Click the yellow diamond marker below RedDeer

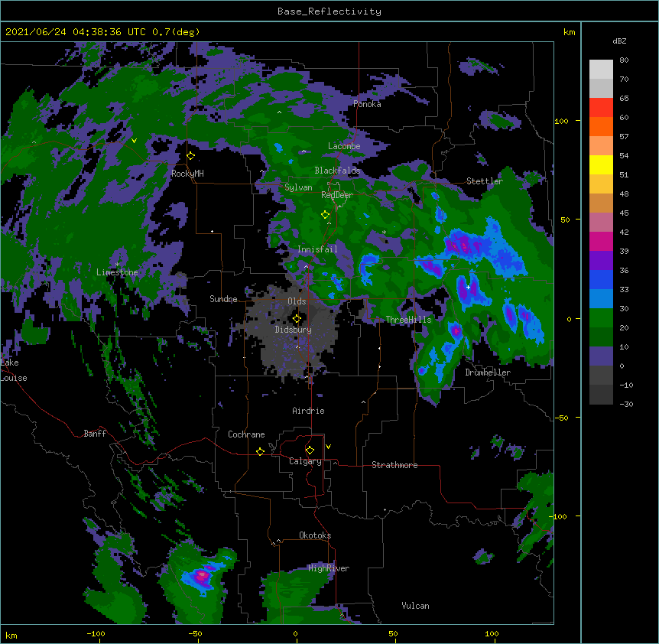[326, 215]
